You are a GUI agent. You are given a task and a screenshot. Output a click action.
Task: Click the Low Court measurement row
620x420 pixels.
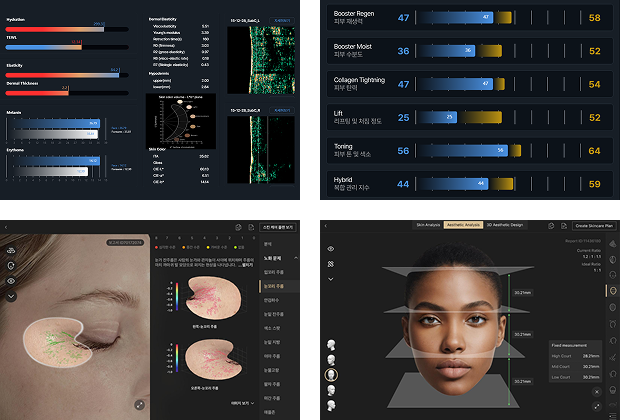tap(575, 377)
